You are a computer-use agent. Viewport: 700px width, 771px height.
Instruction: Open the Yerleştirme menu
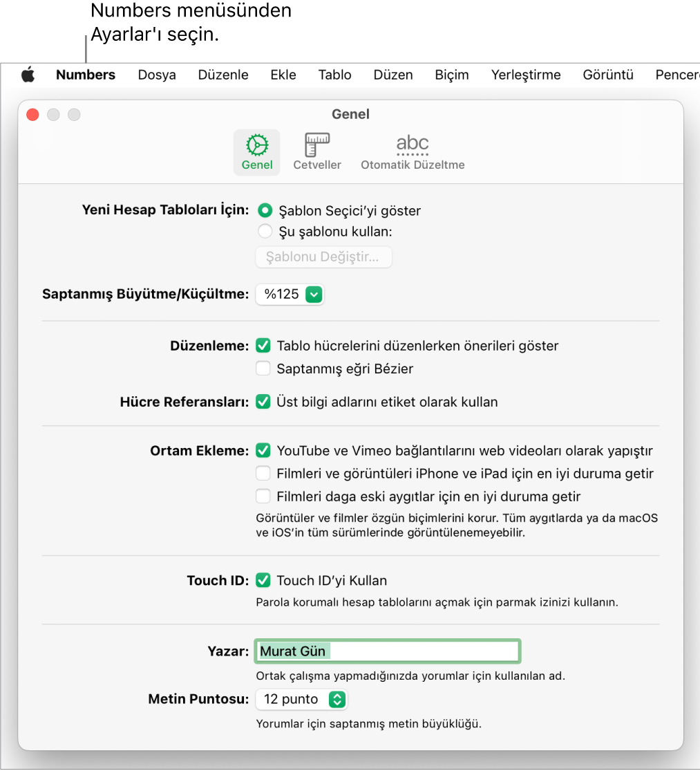point(526,75)
